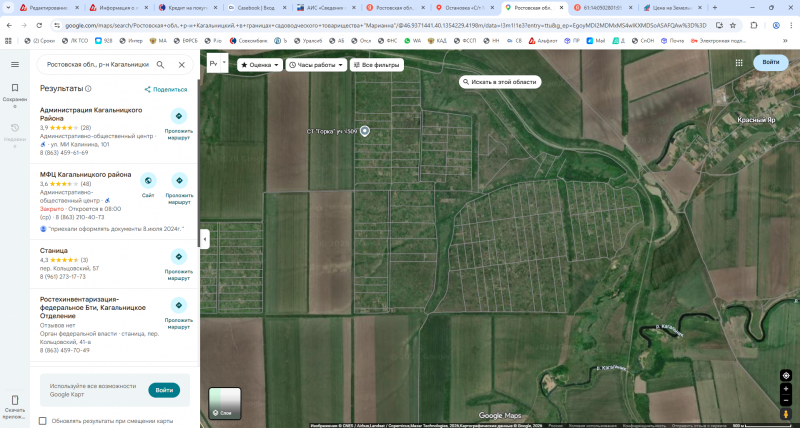
Task: Share the results via Поделиться
Action: point(166,89)
